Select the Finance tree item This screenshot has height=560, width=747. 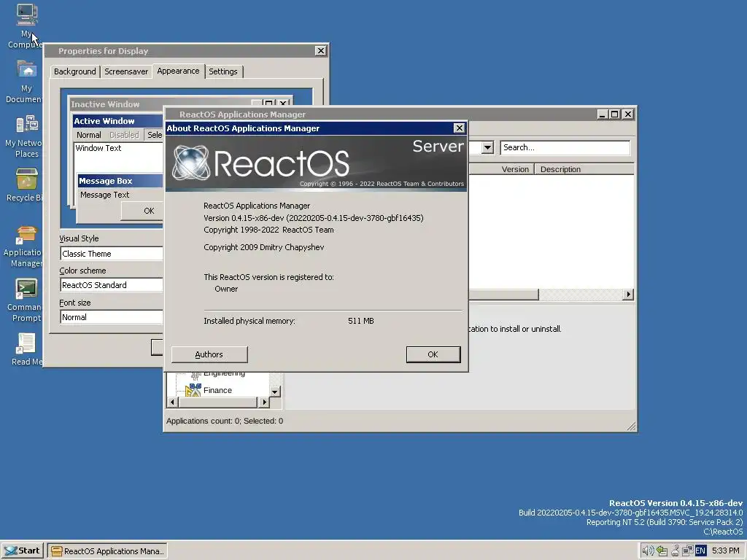217,391
